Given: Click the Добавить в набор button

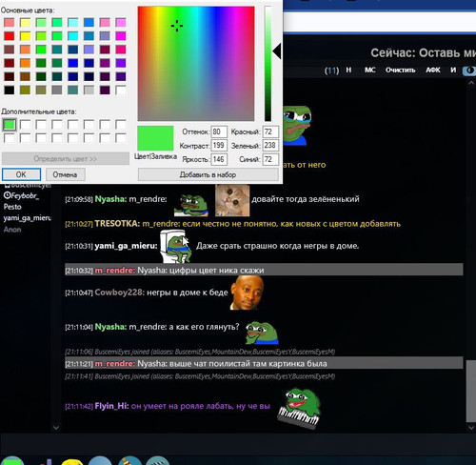Looking at the screenshot, I should tap(208, 174).
